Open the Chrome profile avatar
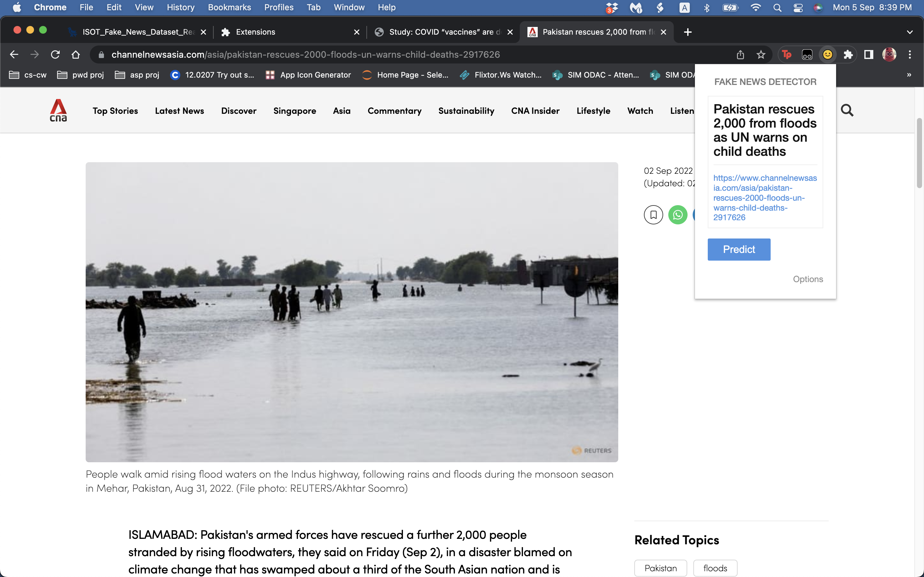924x577 pixels. coord(889,54)
